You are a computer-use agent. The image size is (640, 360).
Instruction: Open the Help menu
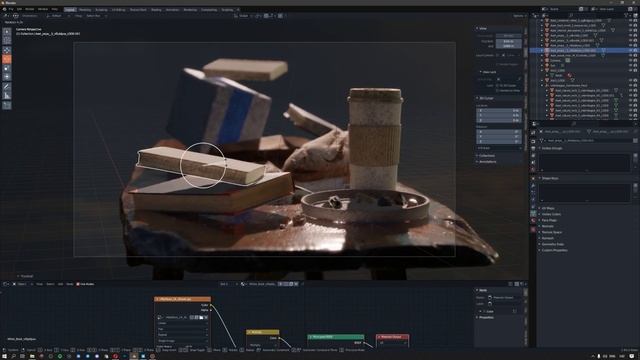(x=54, y=9)
